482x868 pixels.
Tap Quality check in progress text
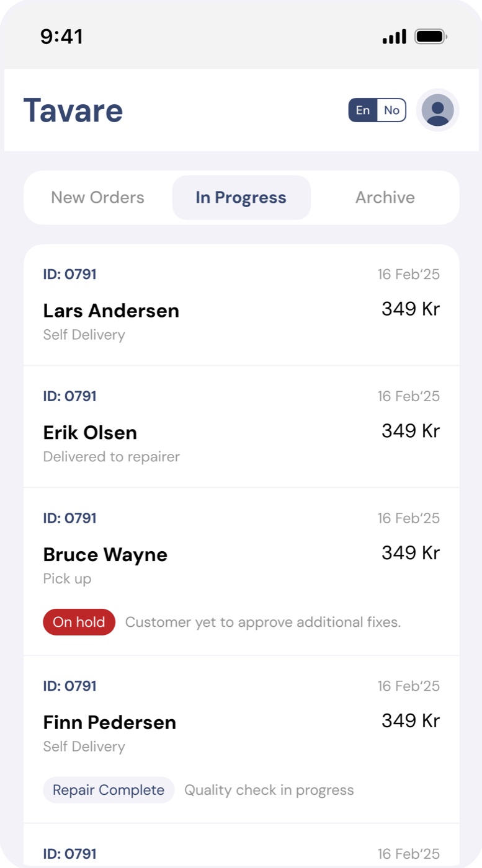tap(269, 790)
